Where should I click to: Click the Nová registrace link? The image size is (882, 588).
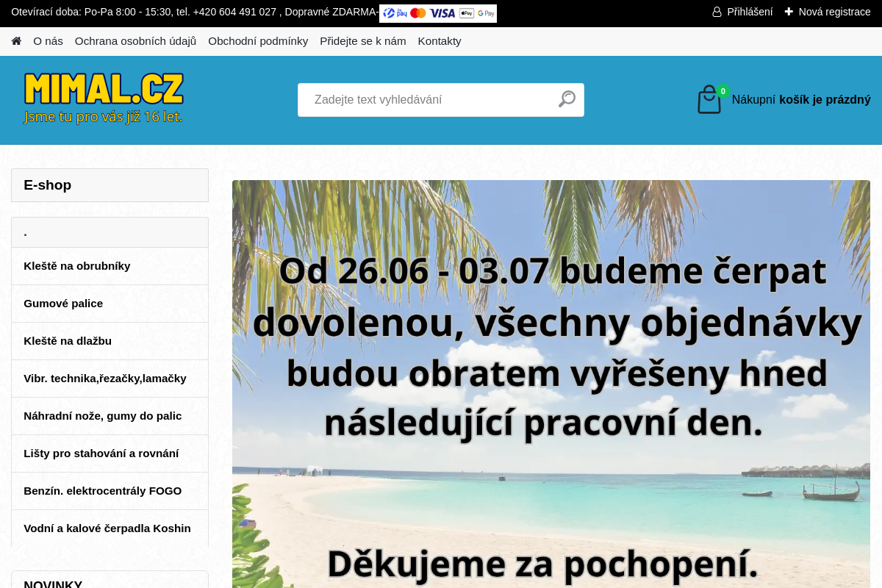coord(834,12)
